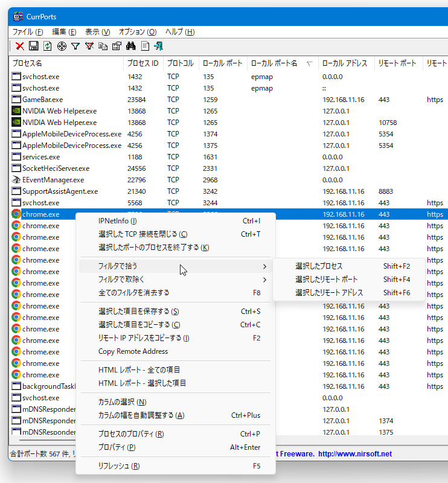This screenshot has width=448, height=483.
Task: Click the GameBar.exe process icon
Action: pos(16,100)
